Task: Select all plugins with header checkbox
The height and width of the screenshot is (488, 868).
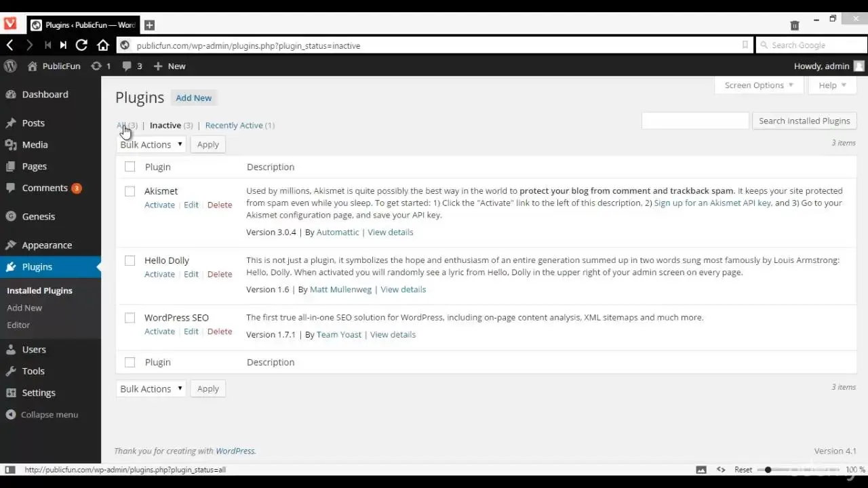Action: [x=130, y=167]
